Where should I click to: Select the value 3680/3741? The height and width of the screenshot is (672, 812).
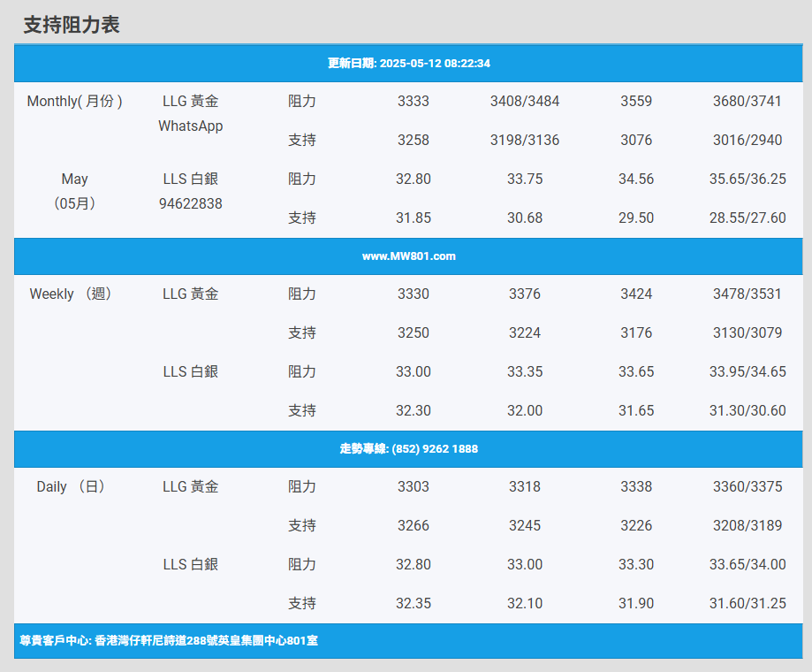click(747, 101)
